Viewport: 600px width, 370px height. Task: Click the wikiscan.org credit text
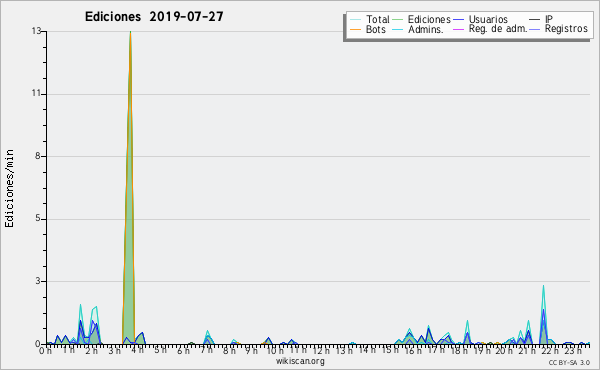(300, 361)
